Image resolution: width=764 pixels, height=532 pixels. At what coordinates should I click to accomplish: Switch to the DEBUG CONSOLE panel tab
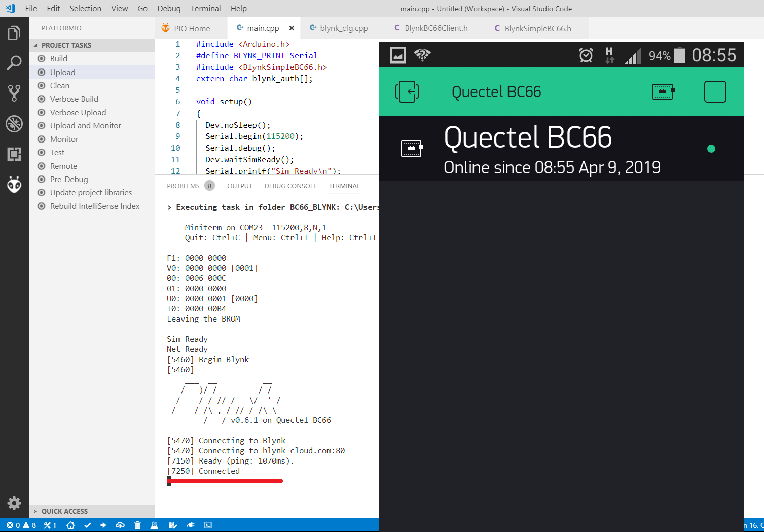(x=290, y=186)
